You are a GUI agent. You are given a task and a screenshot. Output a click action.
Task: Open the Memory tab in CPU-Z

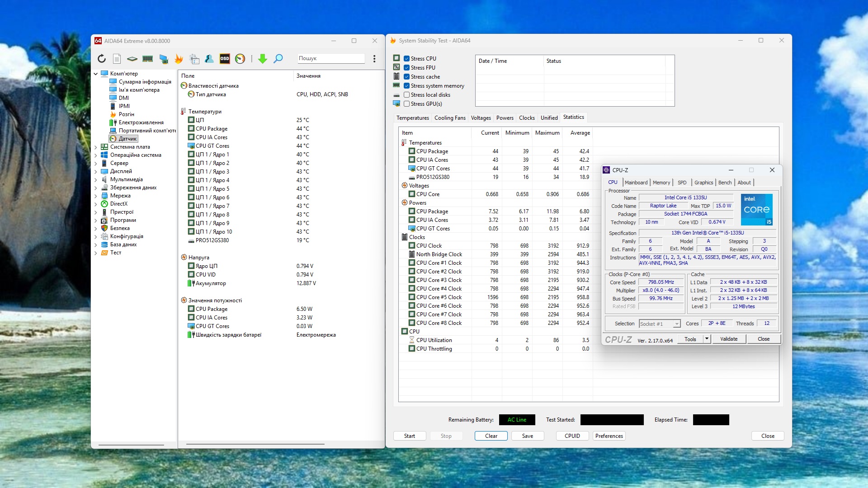(x=661, y=183)
